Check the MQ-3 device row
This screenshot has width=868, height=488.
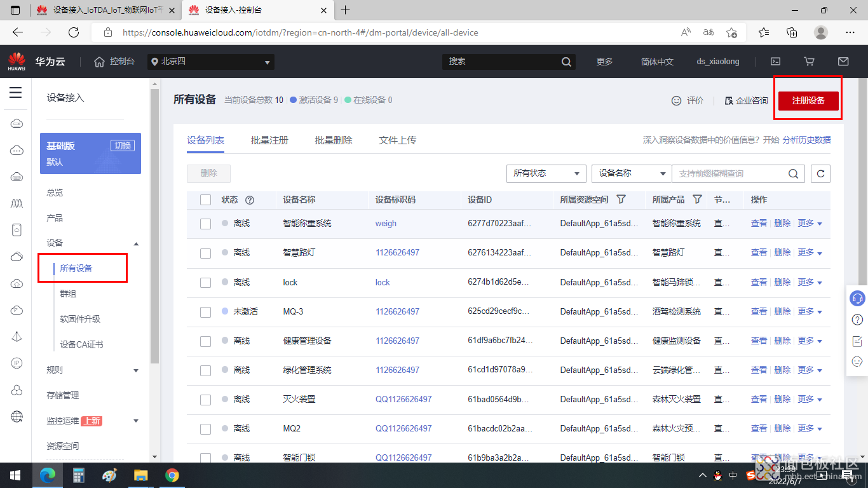tap(205, 311)
